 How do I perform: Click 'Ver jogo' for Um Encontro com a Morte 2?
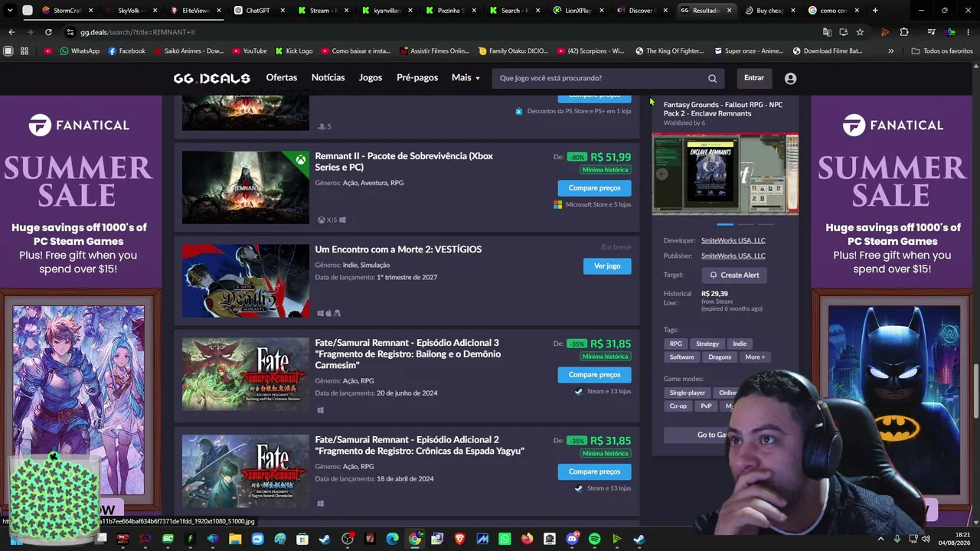coord(607,266)
